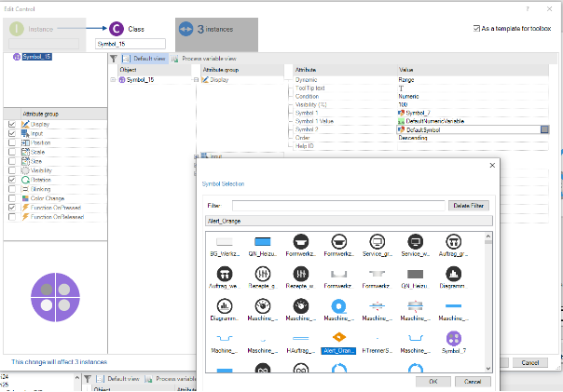
Task: Select the blue QN_Heizu symbol
Action: tap(263, 246)
